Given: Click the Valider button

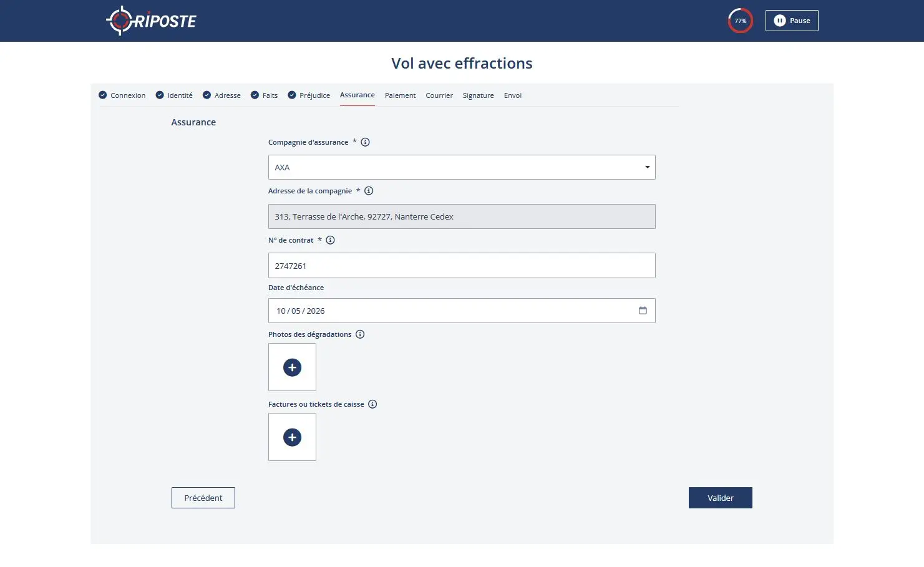Looking at the screenshot, I should [x=720, y=498].
